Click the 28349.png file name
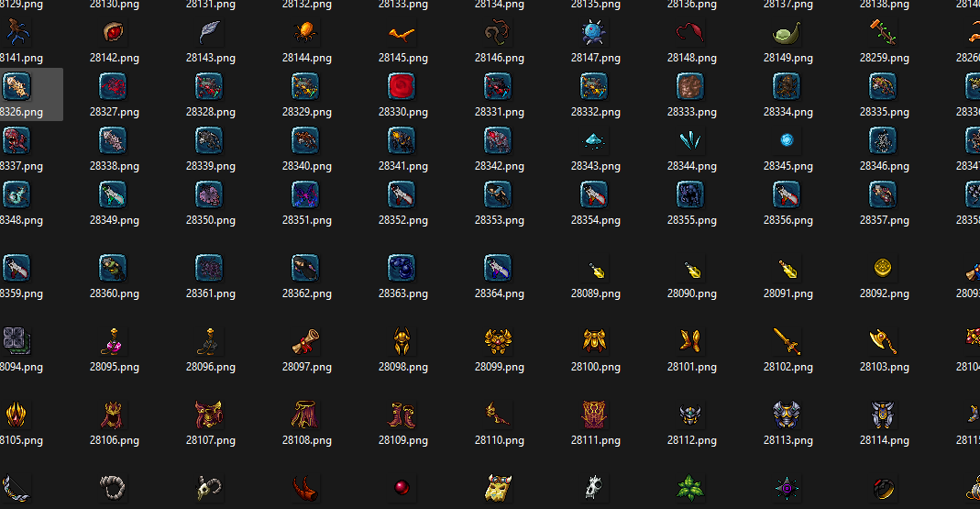 (115, 220)
